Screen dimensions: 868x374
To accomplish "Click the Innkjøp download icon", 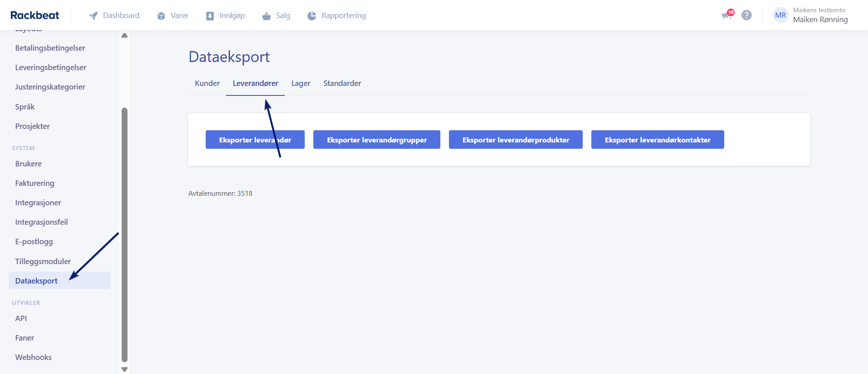I will (x=210, y=16).
